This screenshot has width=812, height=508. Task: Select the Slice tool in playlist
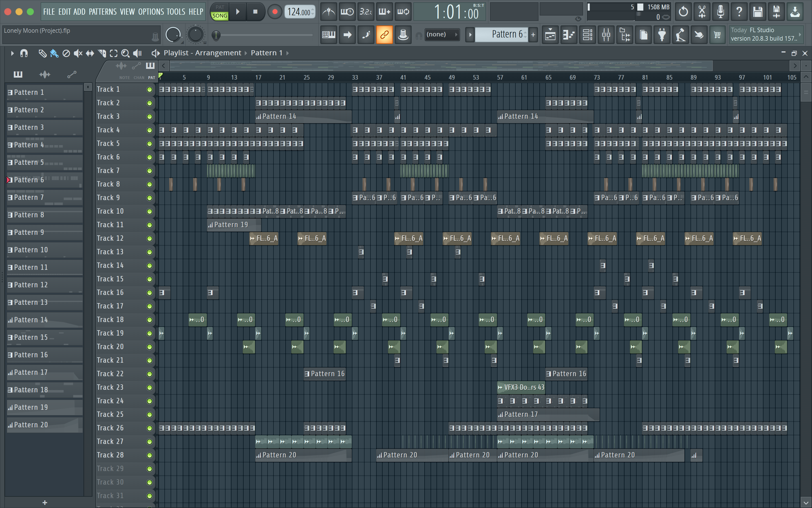click(102, 53)
